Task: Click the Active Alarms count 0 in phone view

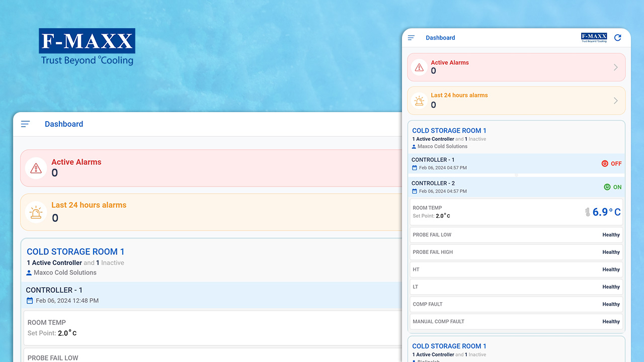Action: [434, 71]
